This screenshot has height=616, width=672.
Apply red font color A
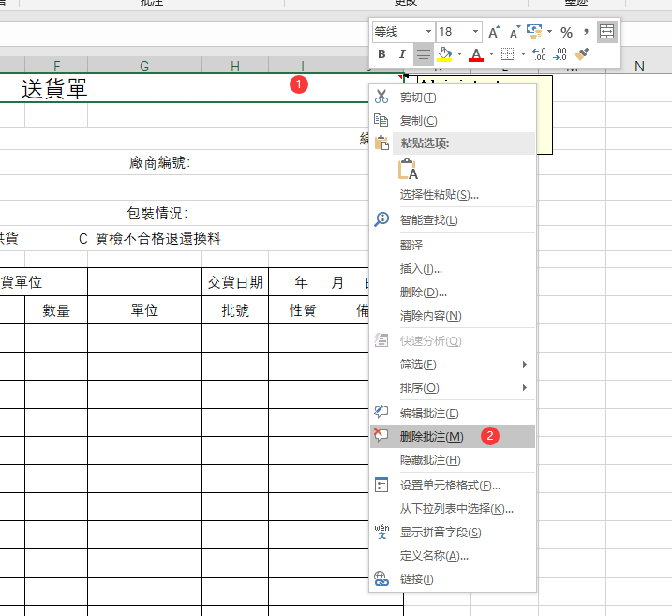[x=476, y=54]
